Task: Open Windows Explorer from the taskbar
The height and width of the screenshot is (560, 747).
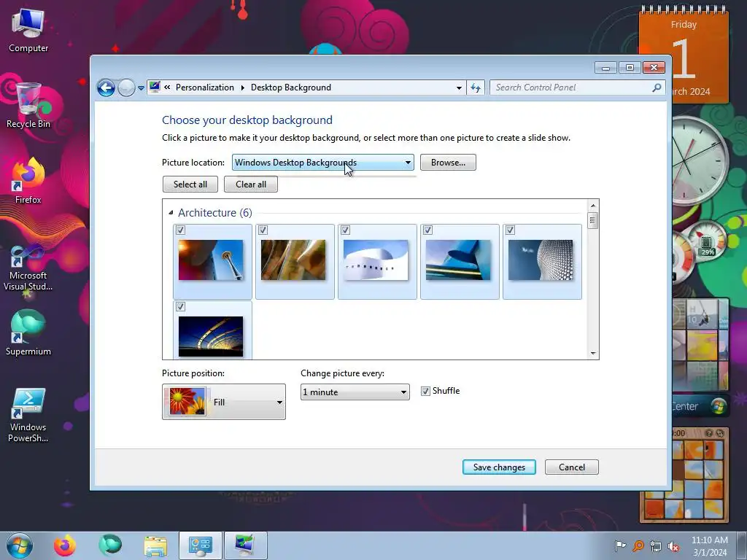Action: [x=155, y=545]
